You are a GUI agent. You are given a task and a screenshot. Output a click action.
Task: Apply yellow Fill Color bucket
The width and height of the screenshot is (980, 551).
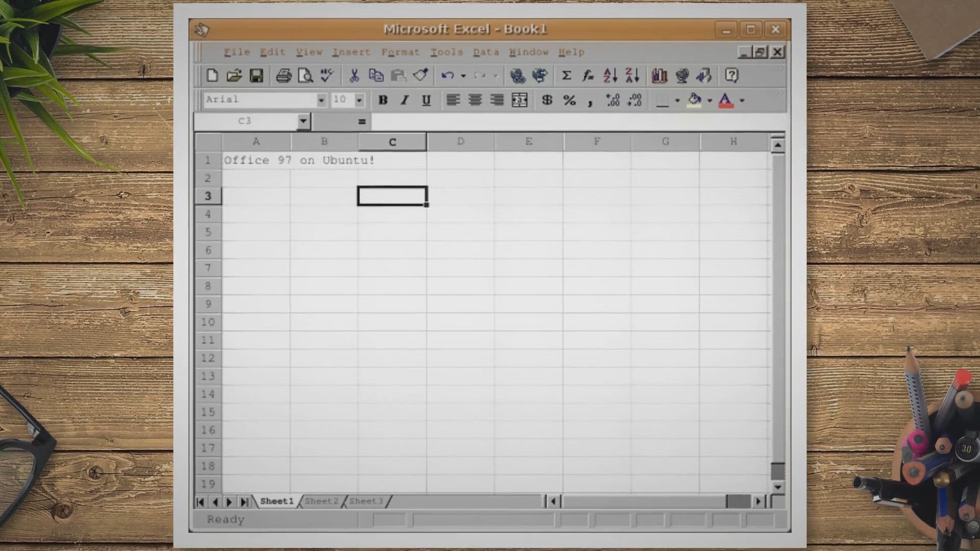(695, 100)
